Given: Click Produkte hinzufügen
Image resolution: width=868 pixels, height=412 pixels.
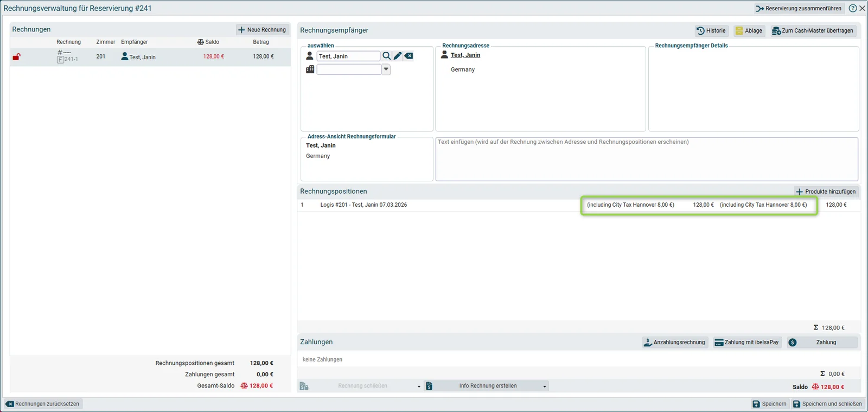Looking at the screenshot, I should click(x=826, y=192).
